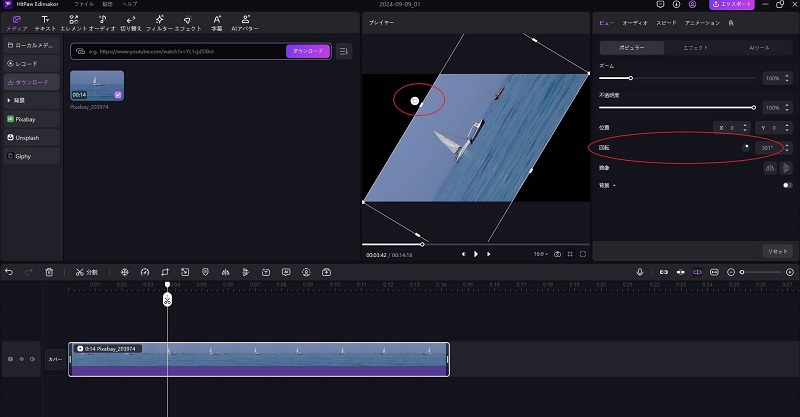Toggle the track eye visibility icon
The height and width of the screenshot is (417, 800).
click(x=21, y=359)
